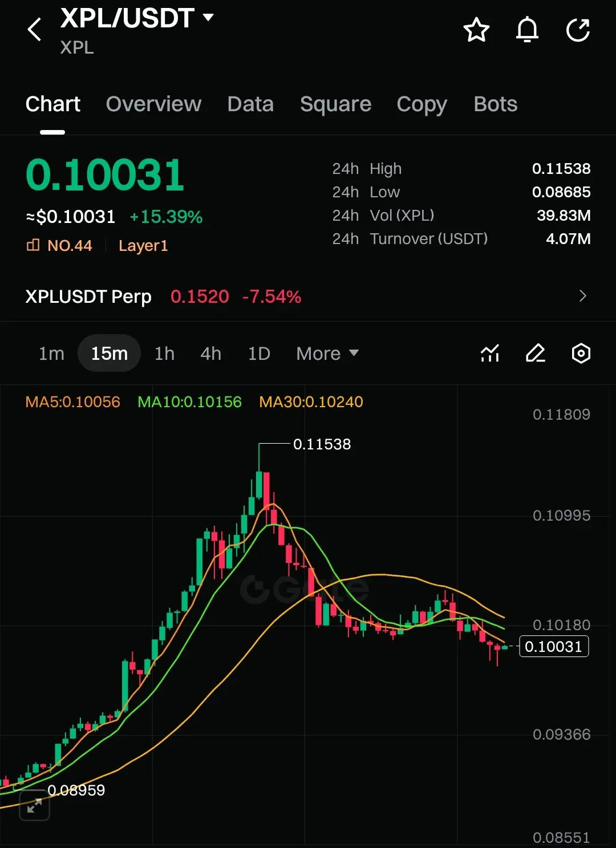This screenshot has height=848, width=616.
Task: Select the 1D timeframe
Action: 259,354
